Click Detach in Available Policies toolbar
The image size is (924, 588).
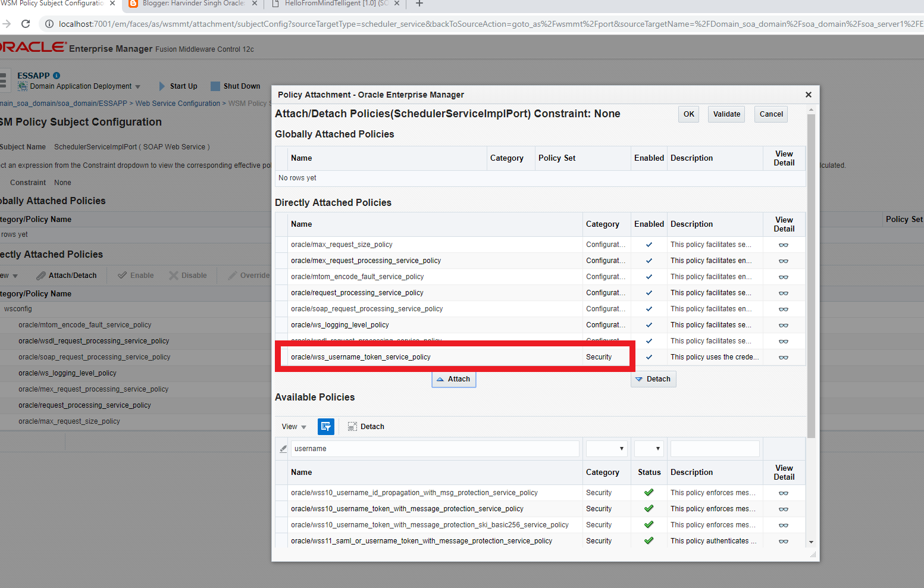point(366,427)
